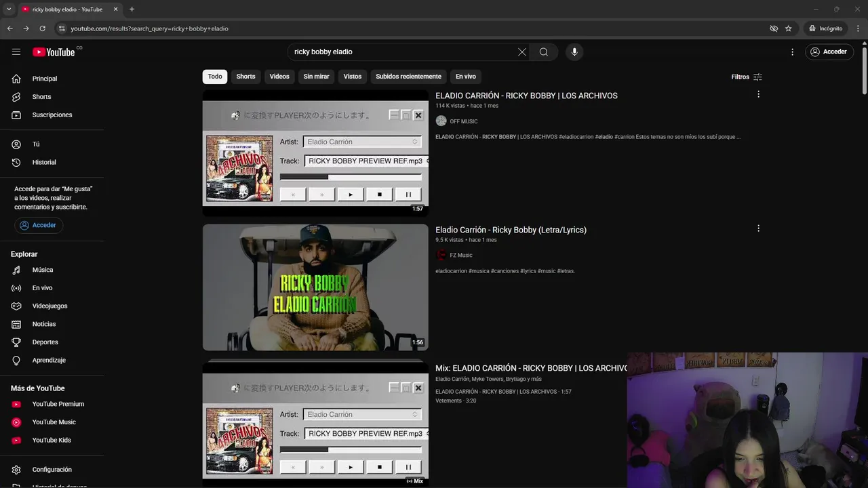Open a new browser tab
868x488 pixels.
click(x=132, y=9)
